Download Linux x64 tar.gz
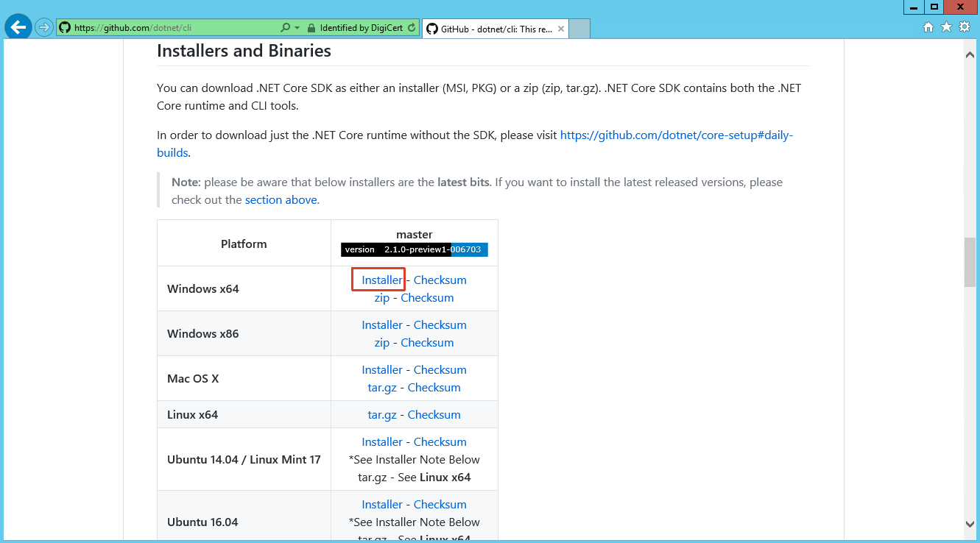This screenshot has width=980, height=543. coord(382,415)
